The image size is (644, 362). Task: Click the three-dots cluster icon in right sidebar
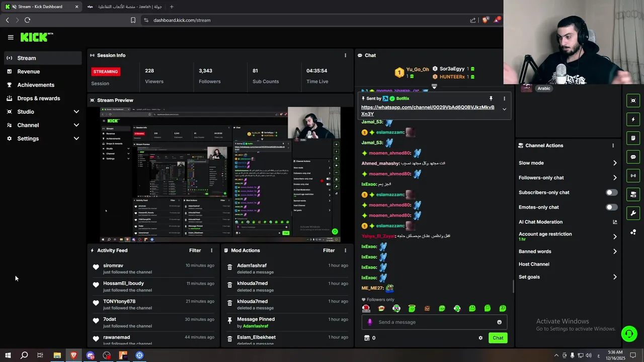[633, 232]
